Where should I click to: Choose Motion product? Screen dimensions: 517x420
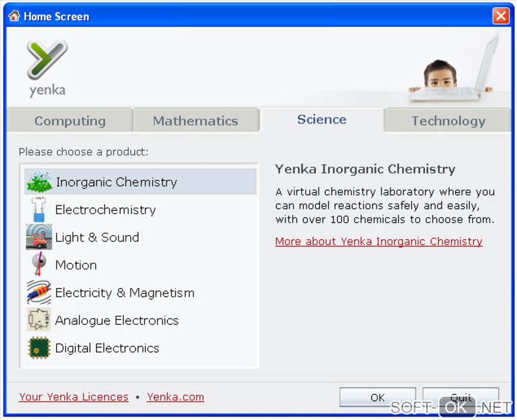click(x=140, y=265)
